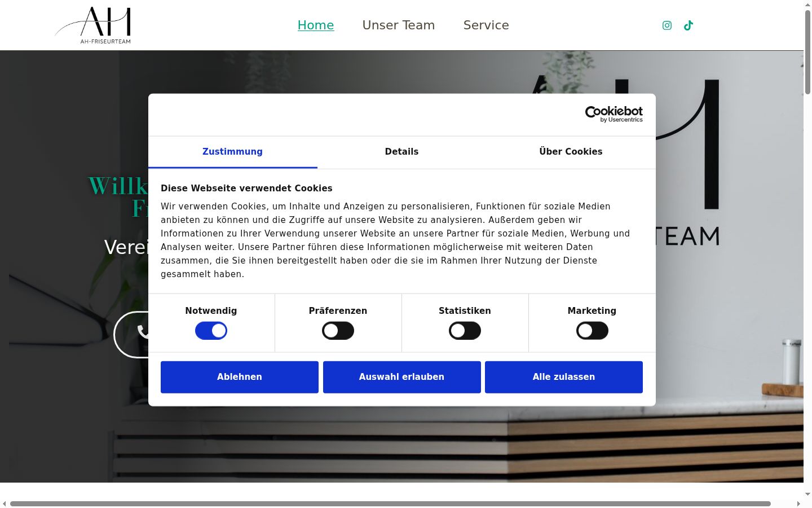Click the Auswahl erlauben button
812x508 pixels.
click(x=402, y=377)
